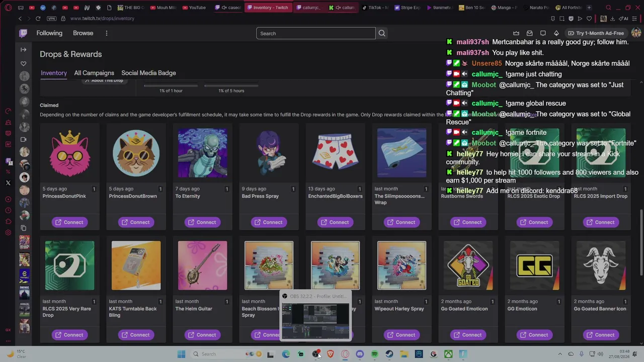Open the Opera GX main menu logo
Viewport: 644px width, 362px height.
point(8,8)
